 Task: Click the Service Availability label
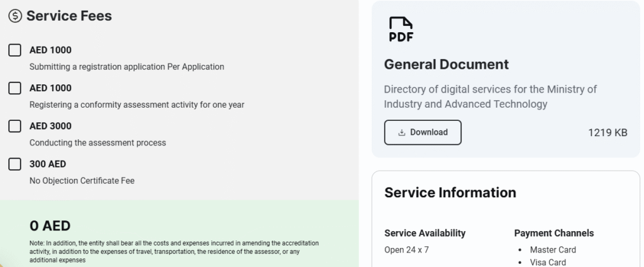pyautogui.click(x=425, y=233)
